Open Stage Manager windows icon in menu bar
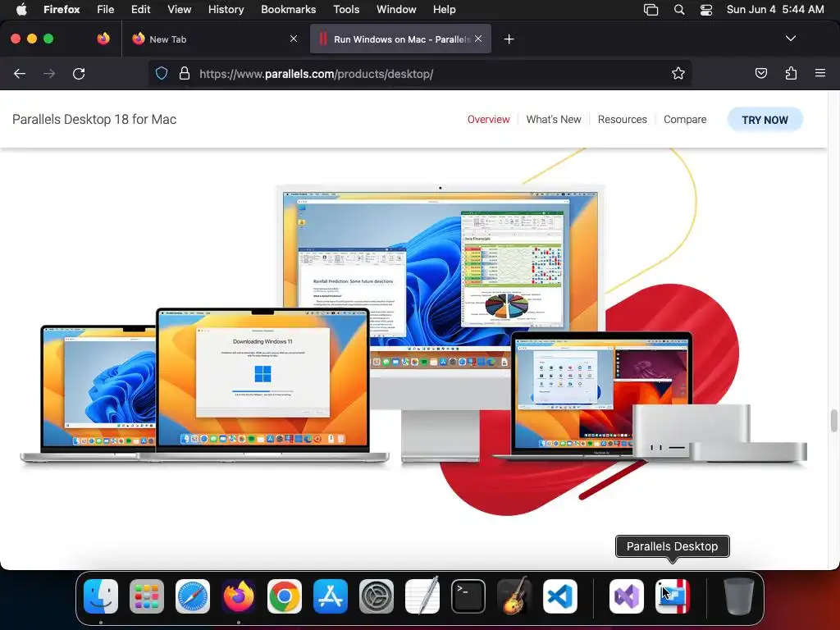The image size is (840, 630). [x=651, y=9]
